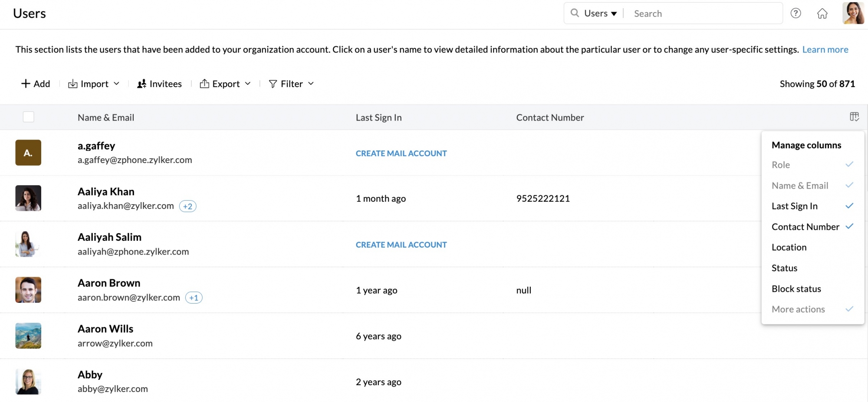Screen dimensions: 868x402
Task: Click the Manage columns panel title
Action: click(x=806, y=145)
